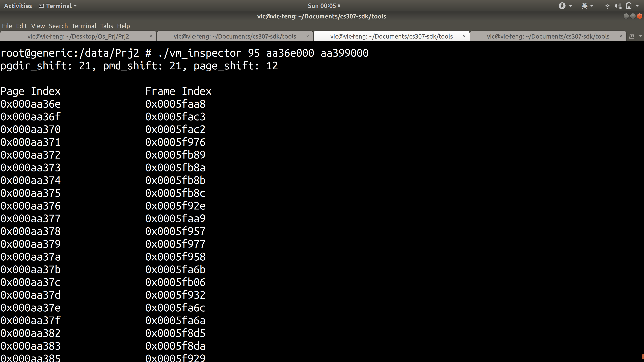Image resolution: width=644 pixels, height=362 pixels.
Task: Click the Terminal icon beside the app menu
Action: [x=41, y=6]
